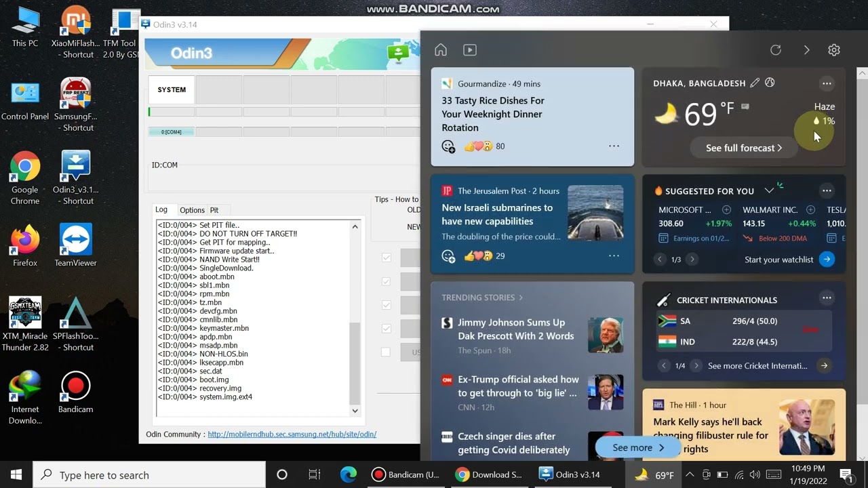868x488 pixels.
Task: Switch to Odin3 v3.14 taskbar window
Action: coord(572,474)
